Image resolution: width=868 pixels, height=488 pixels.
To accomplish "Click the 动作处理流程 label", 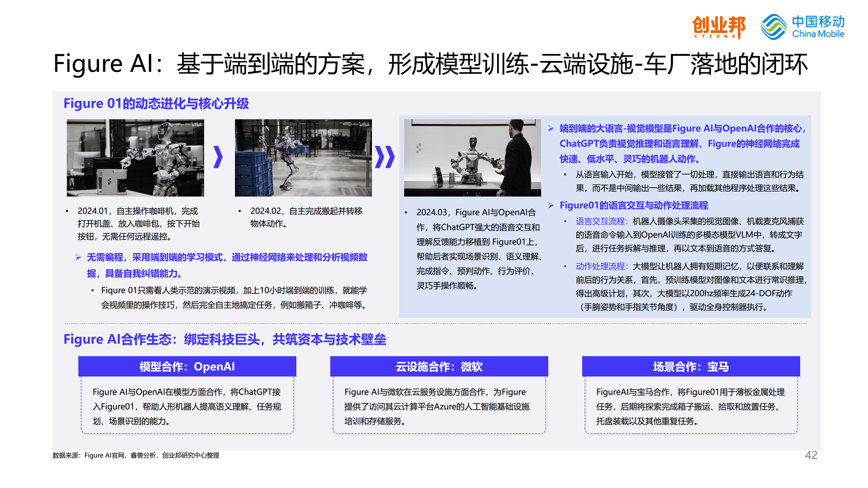I will (x=602, y=266).
